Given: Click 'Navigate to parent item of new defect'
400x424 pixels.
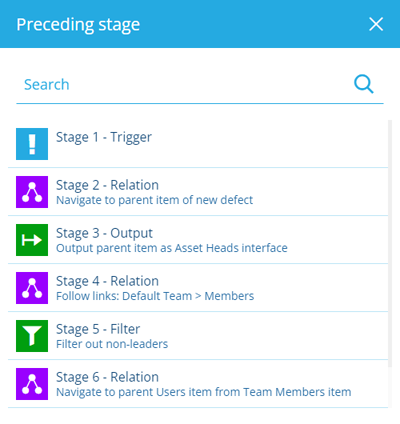Looking at the screenshot, I should click(x=154, y=200).
